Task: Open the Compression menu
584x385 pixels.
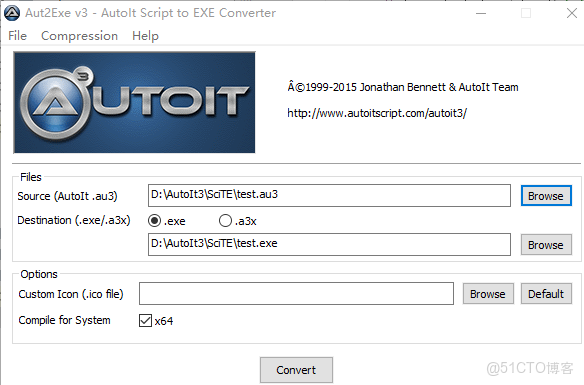Action: [x=79, y=36]
